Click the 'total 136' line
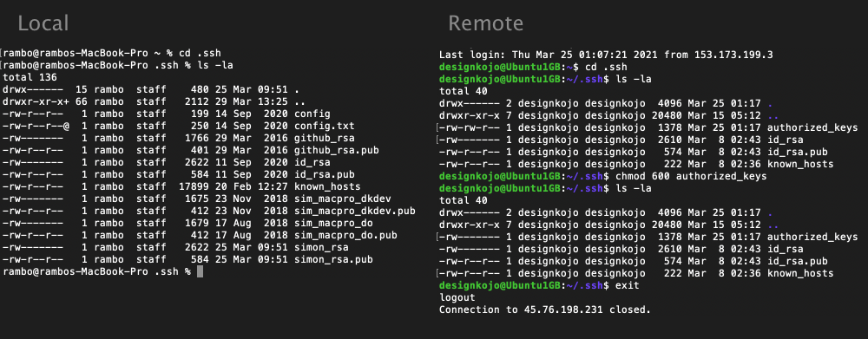 [x=30, y=77]
